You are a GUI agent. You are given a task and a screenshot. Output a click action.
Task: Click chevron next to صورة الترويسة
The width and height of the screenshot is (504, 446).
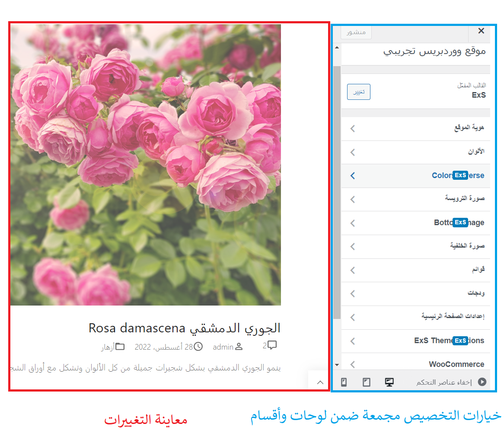353,199
